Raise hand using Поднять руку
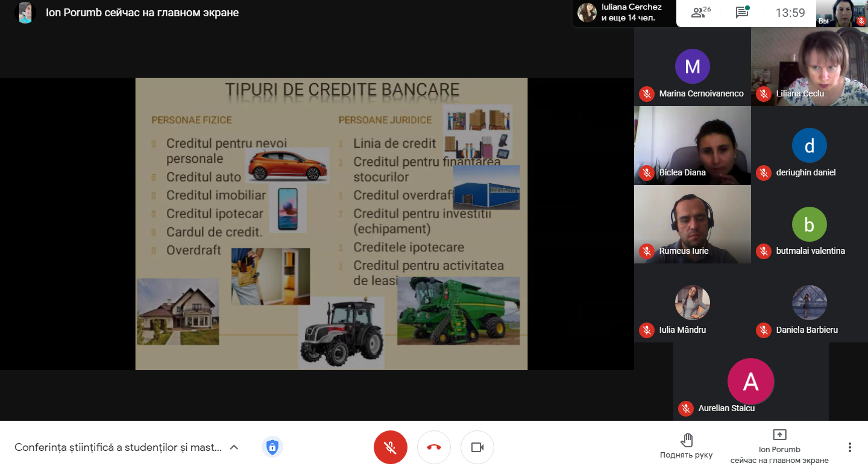Viewport: 868px width, 469px height. [x=686, y=446]
